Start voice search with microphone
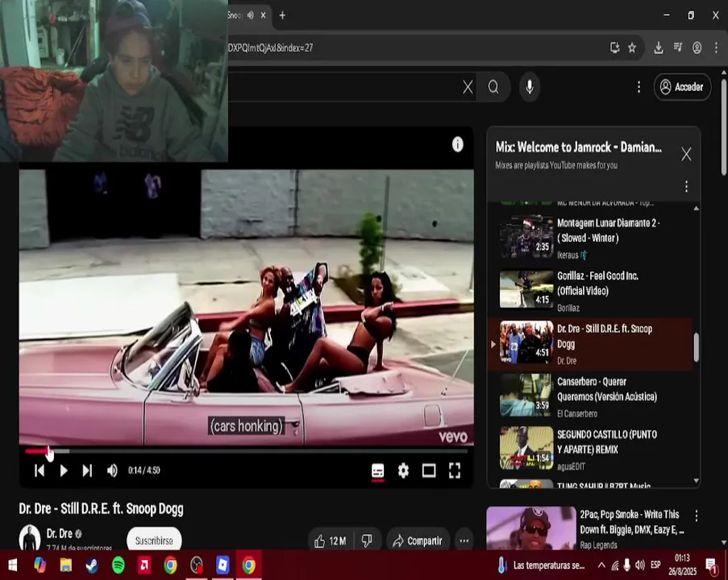The width and height of the screenshot is (728, 580). pos(530,87)
